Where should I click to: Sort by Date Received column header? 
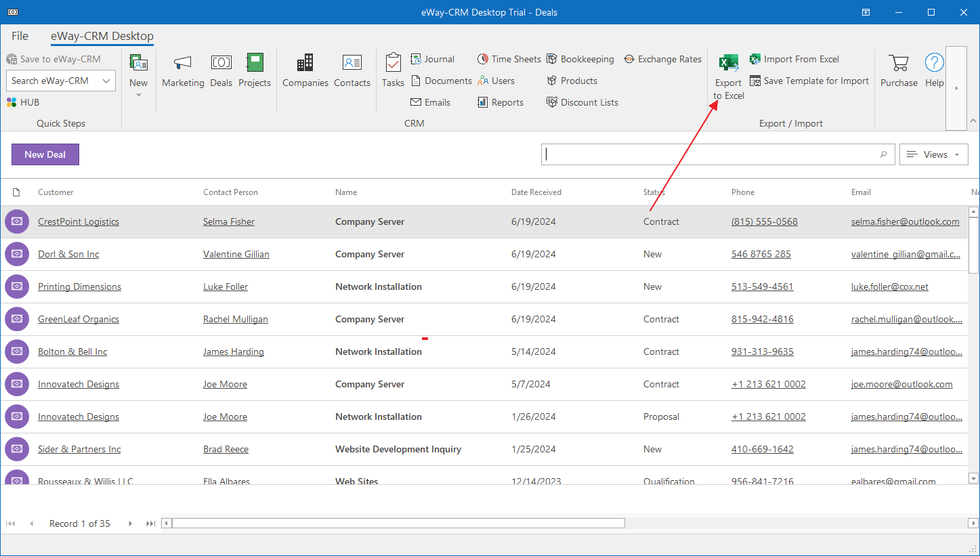[x=536, y=192]
